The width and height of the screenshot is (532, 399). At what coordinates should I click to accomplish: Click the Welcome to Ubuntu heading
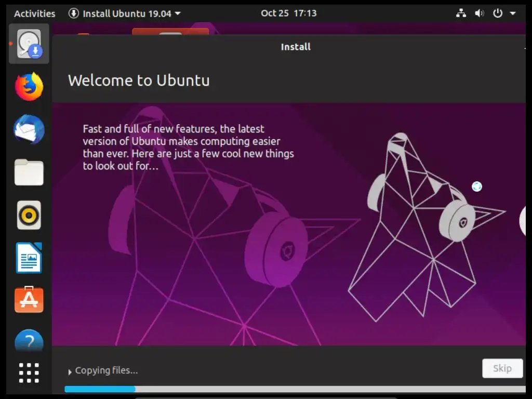(x=139, y=81)
